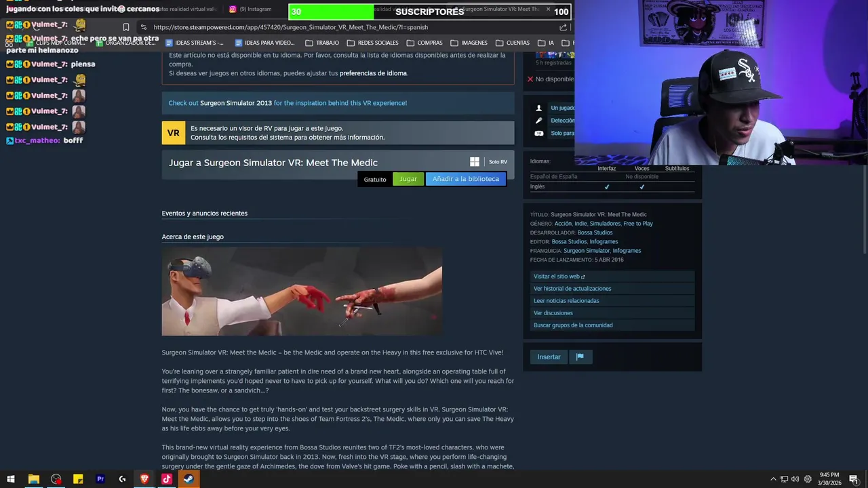
Task: Open the IA bookmarks folder
Action: point(546,43)
